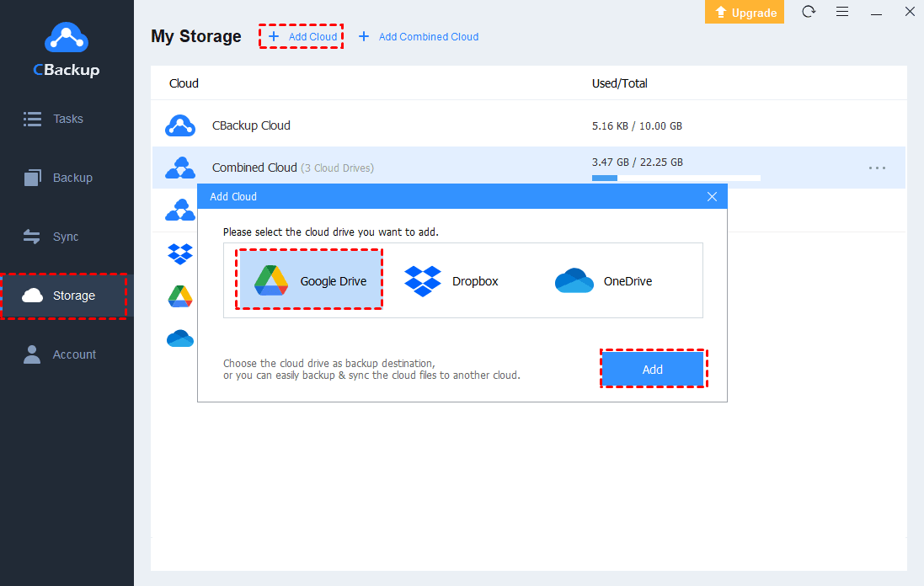Click the Google Drive logo in dialog
Viewport: 924px width, 586px height.
tap(271, 280)
